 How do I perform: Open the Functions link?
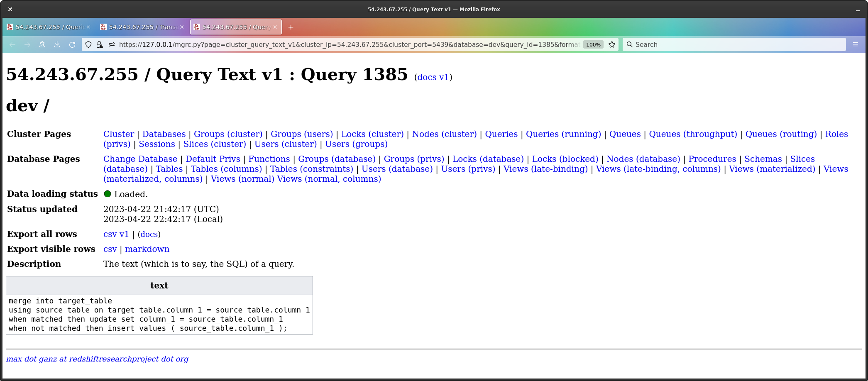tap(269, 159)
